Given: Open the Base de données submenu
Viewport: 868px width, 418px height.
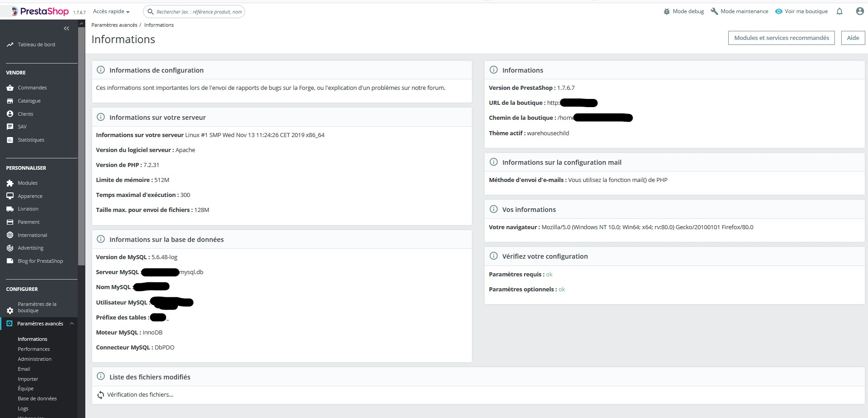Looking at the screenshot, I should 37,398.
